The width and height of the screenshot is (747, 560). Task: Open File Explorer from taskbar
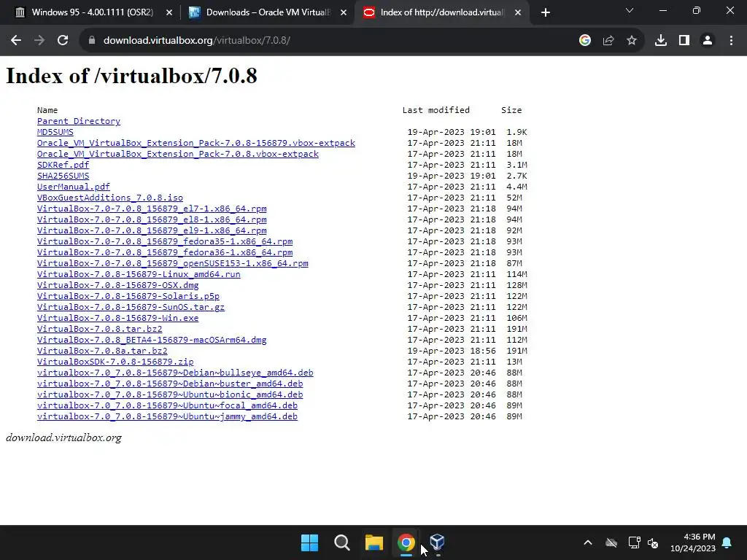coord(374,542)
